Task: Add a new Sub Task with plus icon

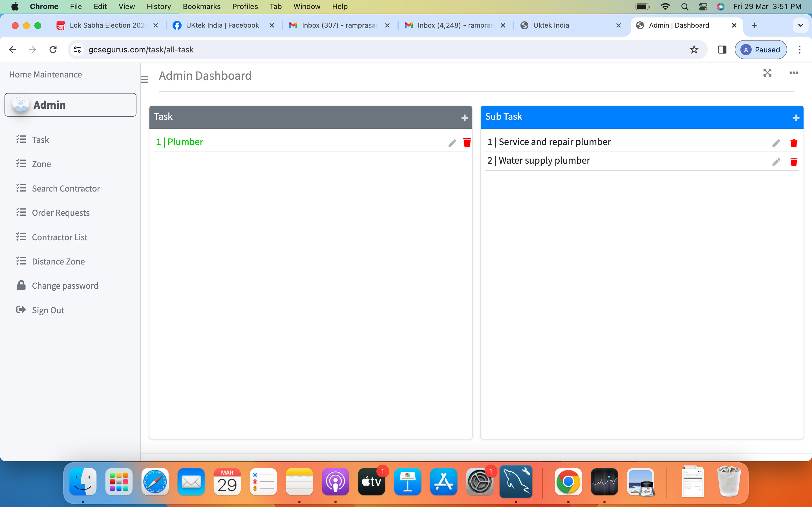Action: point(796,118)
